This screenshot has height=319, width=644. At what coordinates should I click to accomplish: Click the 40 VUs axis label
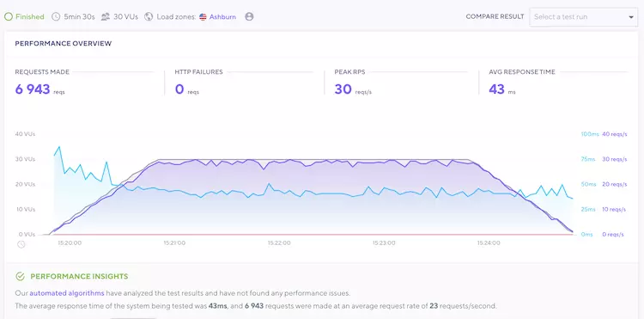pos(25,134)
